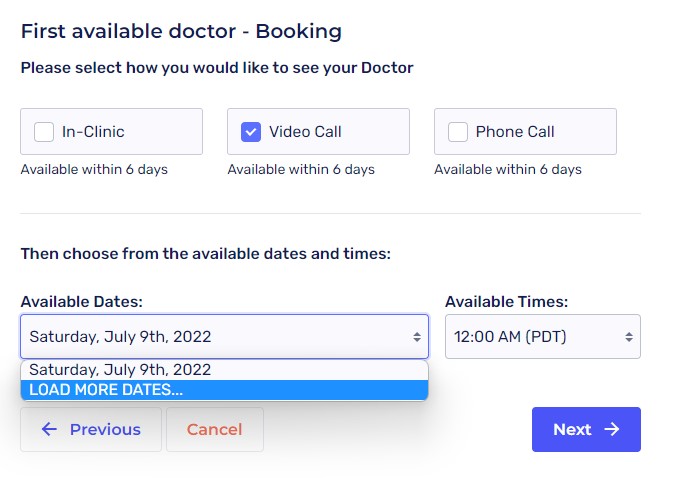Click the 12:00 AM (PDT) time value

pyautogui.click(x=510, y=337)
